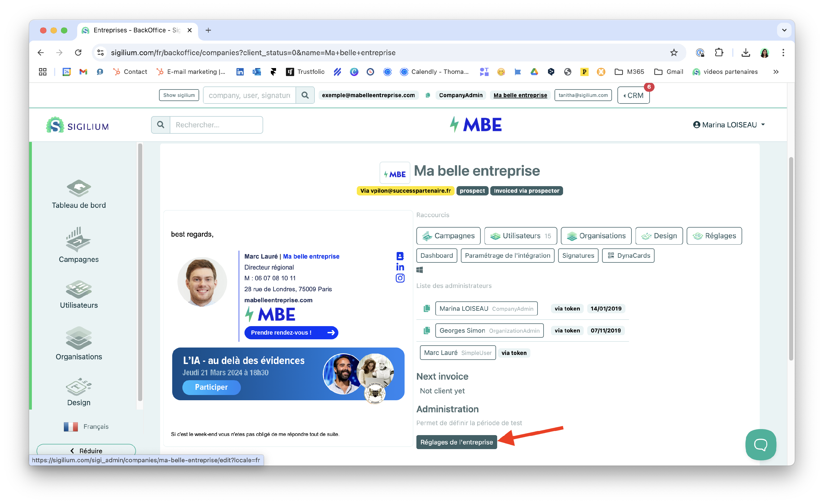The image size is (824, 504).
Task: Click the backoffice search magnifier button
Action: 305,95
